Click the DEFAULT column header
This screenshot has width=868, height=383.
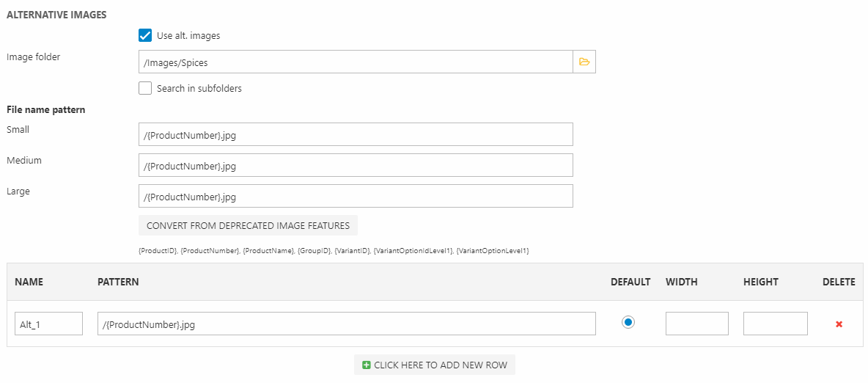(x=630, y=282)
